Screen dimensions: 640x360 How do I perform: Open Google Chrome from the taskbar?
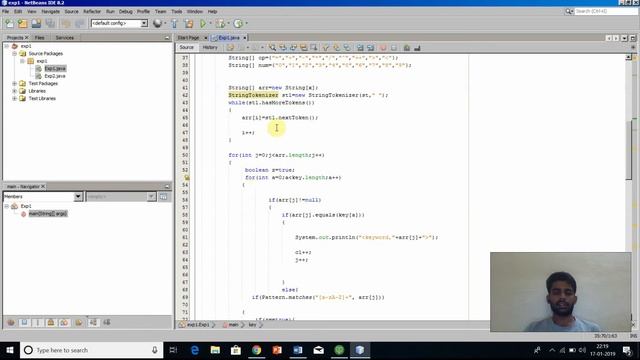click(x=256, y=350)
